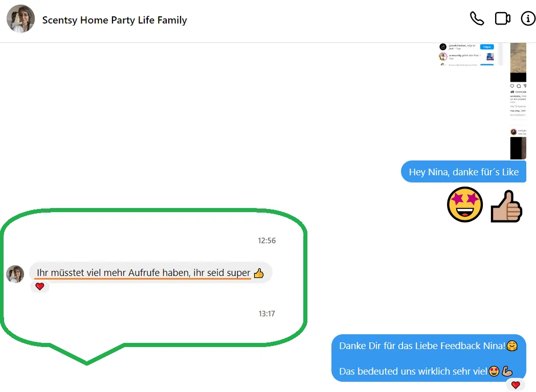The width and height of the screenshot is (536, 392).
Task: Open the tall screenshot image on right edge
Action: click(x=518, y=101)
